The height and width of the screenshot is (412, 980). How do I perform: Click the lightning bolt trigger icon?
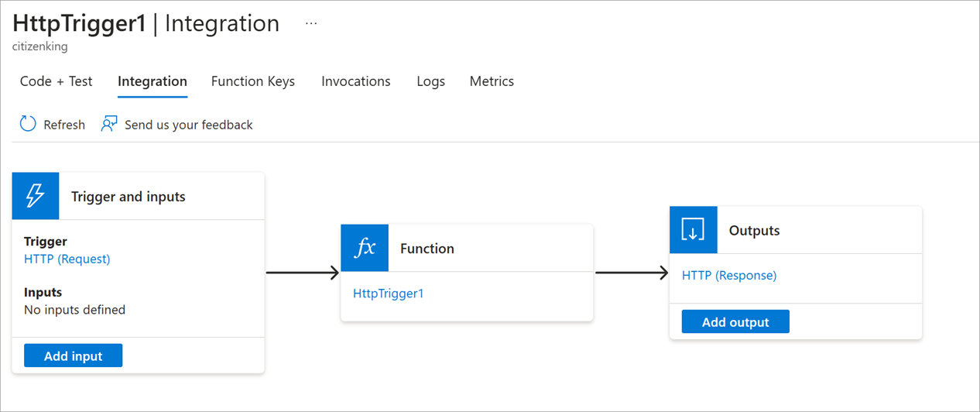pyautogui.click(x=36, y=196)
